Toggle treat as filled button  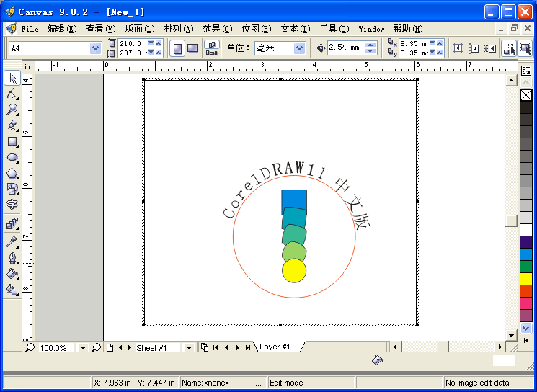pos(525,48)
